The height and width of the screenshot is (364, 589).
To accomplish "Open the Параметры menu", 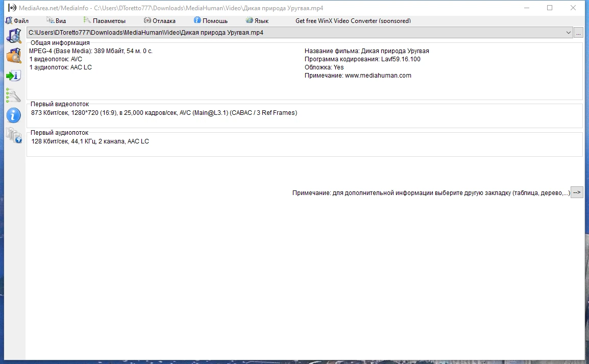I will coord(105,20).
